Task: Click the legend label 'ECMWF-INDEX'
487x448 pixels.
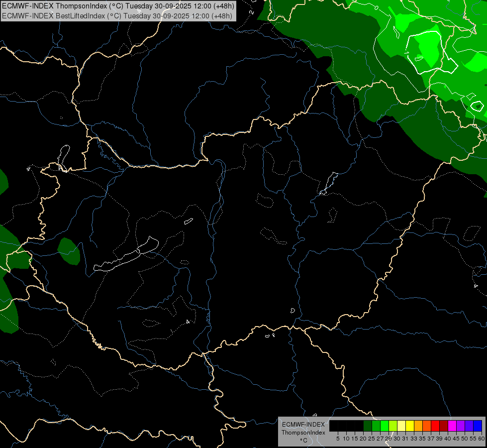Action: (303, 425)
